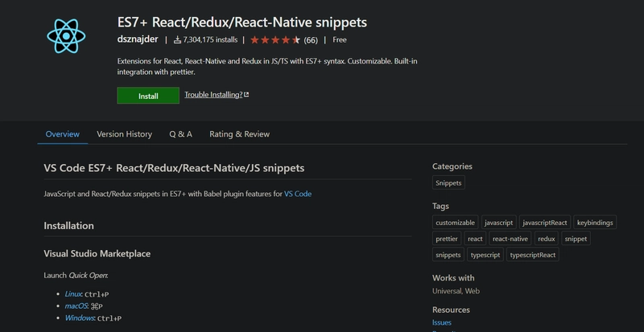Click the download installs icon

point(177,40)
